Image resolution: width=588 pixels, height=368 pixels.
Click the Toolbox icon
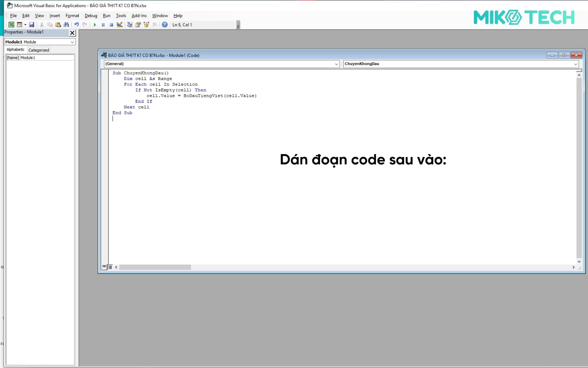click(x=155, y=25)
